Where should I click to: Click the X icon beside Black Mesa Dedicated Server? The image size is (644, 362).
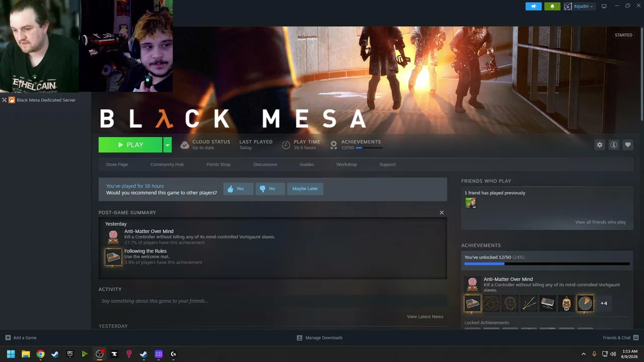(4, 100)
